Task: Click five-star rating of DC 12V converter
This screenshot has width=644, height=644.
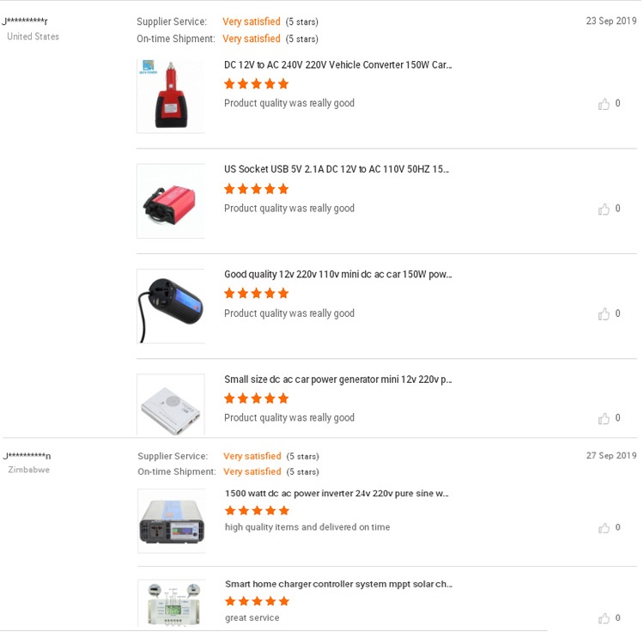Action: pos(256,84)
